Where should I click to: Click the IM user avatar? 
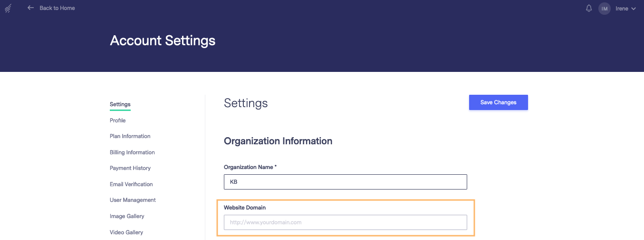[605, 9]
